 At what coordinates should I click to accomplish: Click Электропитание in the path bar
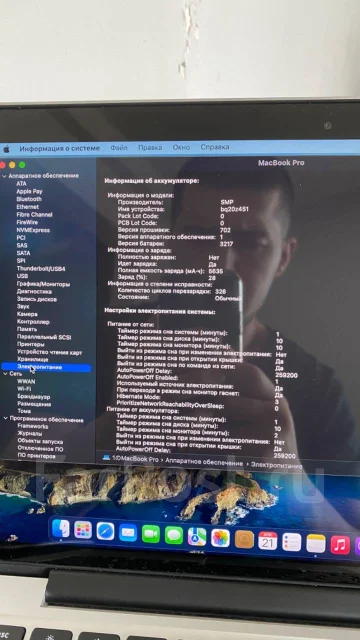[x=277, y=465]
